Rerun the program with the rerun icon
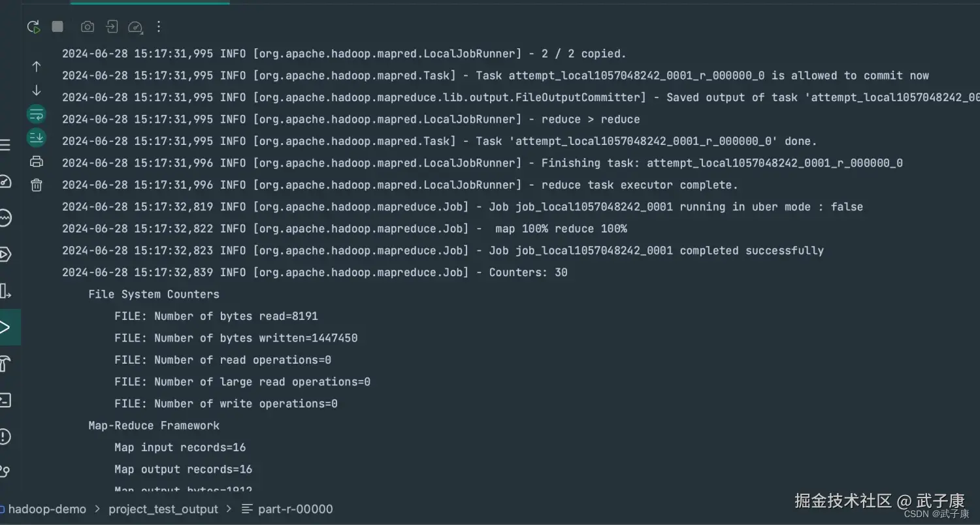Viewport: 980px width, 525px height. 33,27
